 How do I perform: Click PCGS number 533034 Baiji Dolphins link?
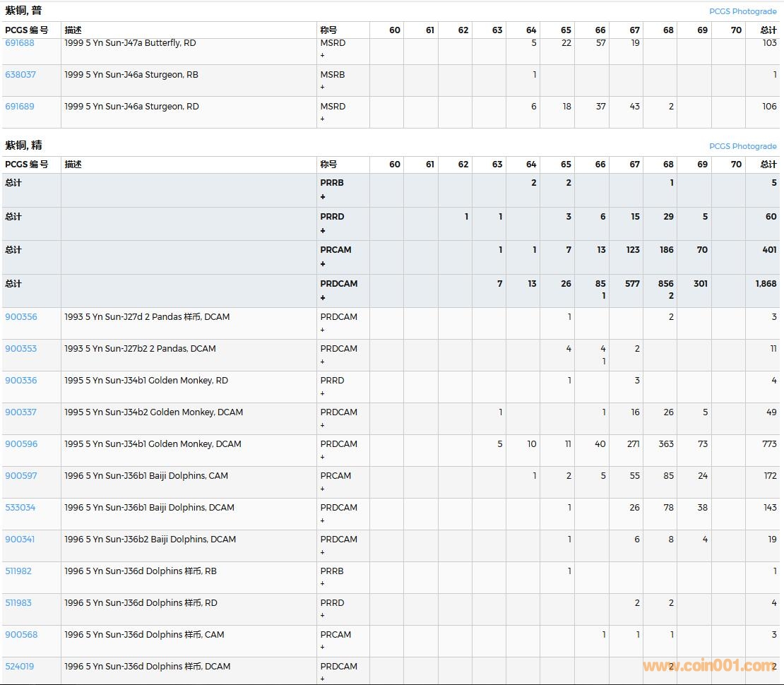coord(20,508)
